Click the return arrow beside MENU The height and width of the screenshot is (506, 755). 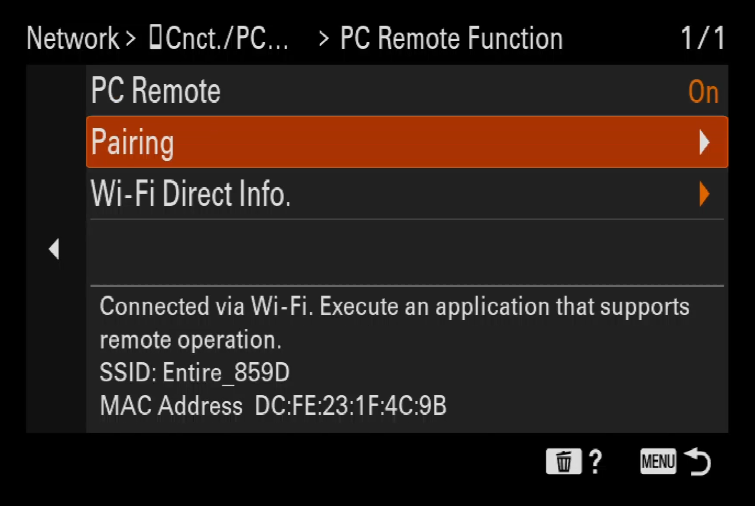[x=698, y=461]
